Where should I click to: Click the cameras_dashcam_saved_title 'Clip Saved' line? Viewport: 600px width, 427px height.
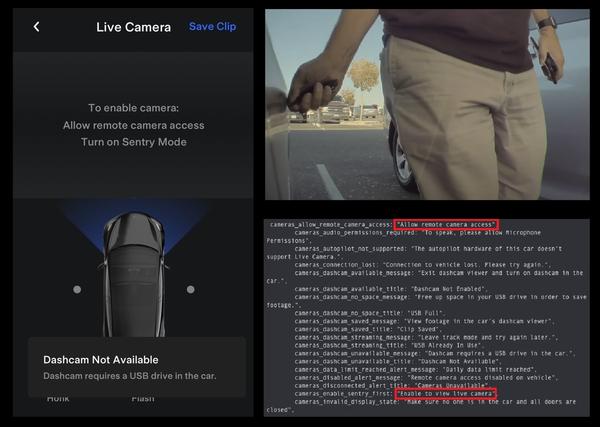(x=368, y=329)
